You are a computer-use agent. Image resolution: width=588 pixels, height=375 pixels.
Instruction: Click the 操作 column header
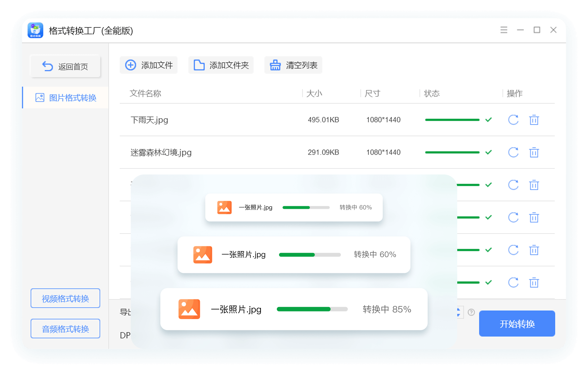[514, 93]
